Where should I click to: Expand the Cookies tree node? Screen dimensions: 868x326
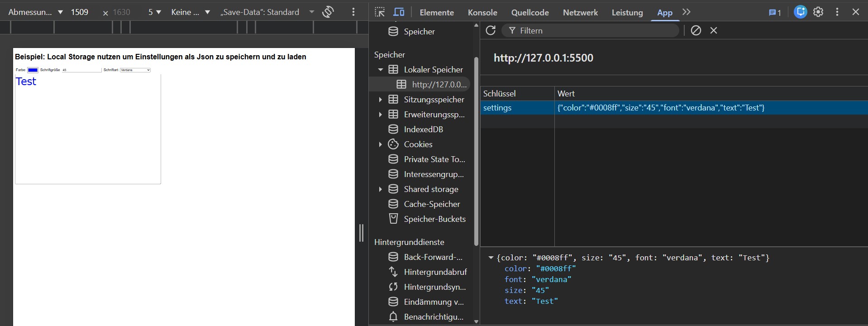click(x=381, y=144)
